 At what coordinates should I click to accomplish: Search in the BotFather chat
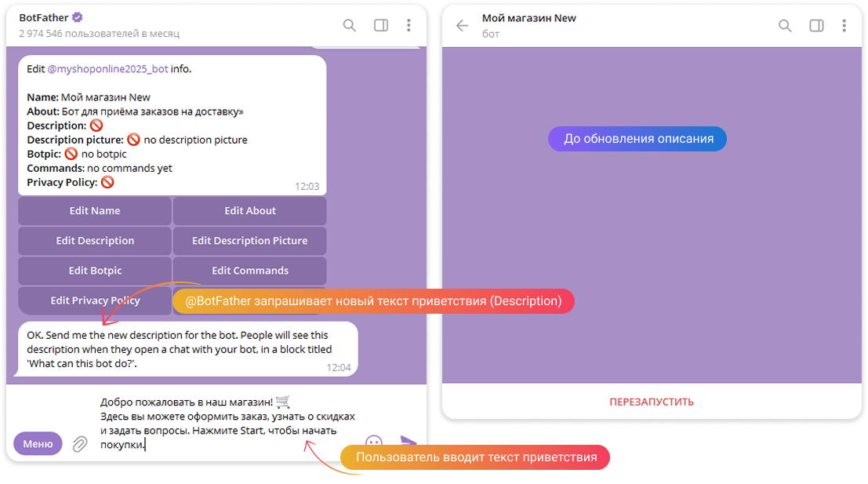tap(349, 25)
